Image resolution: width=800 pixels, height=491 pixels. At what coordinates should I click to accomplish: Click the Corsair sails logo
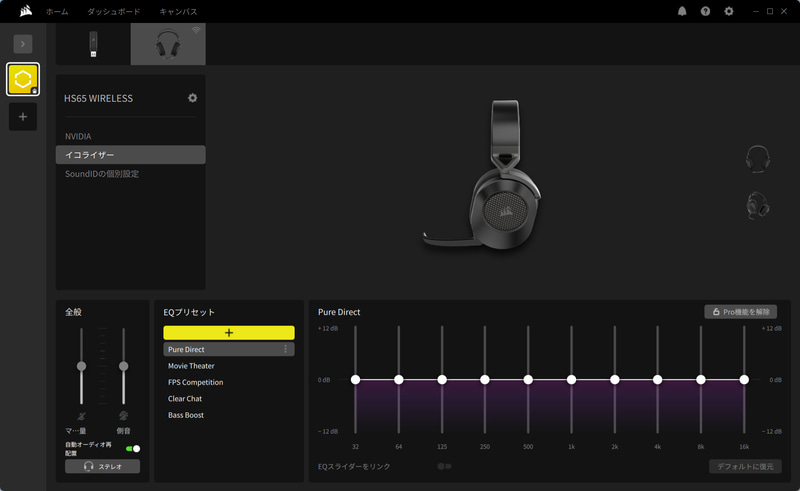26,11
